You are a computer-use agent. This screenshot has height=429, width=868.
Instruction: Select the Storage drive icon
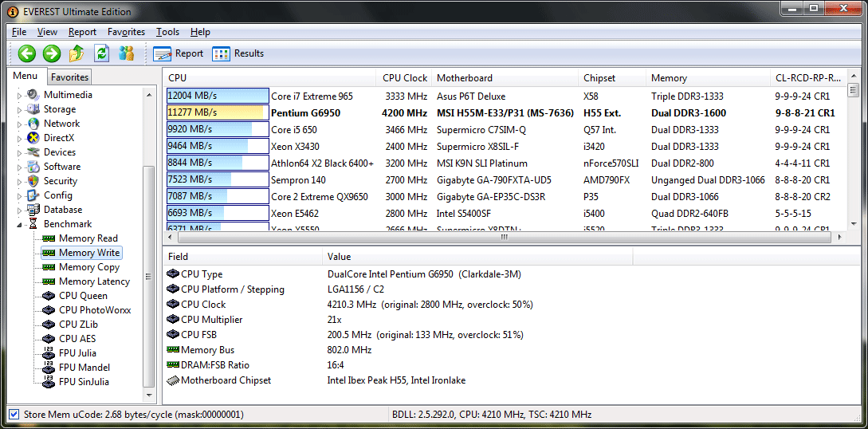click(x=33, y=109)
